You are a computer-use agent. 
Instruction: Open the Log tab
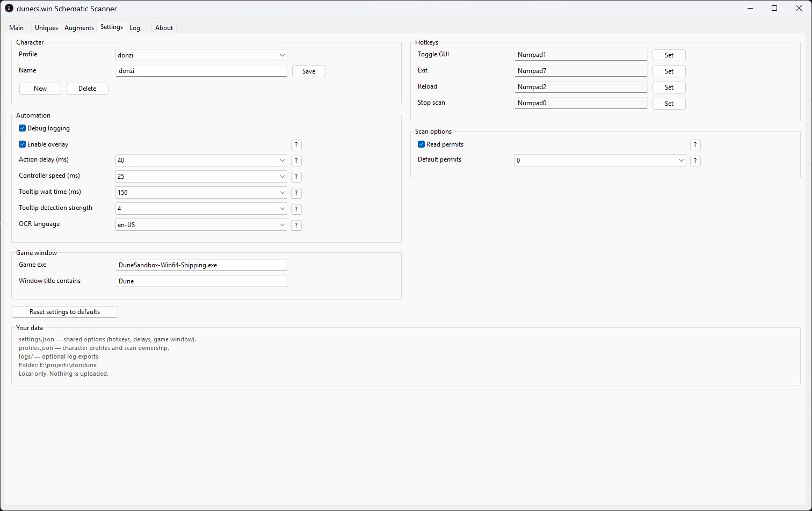(x=135, y=28)
